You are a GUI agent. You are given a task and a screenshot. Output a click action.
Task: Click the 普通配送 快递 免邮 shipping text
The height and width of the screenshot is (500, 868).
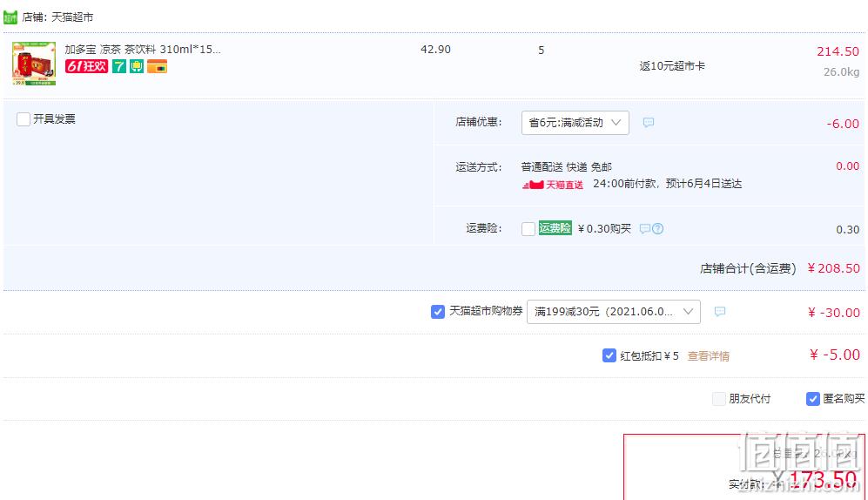tap(566, 166)
